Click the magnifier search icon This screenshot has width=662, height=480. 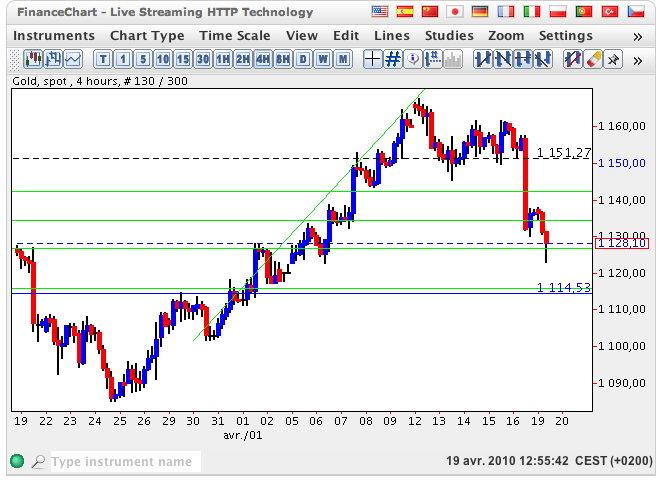pos(37,462)
